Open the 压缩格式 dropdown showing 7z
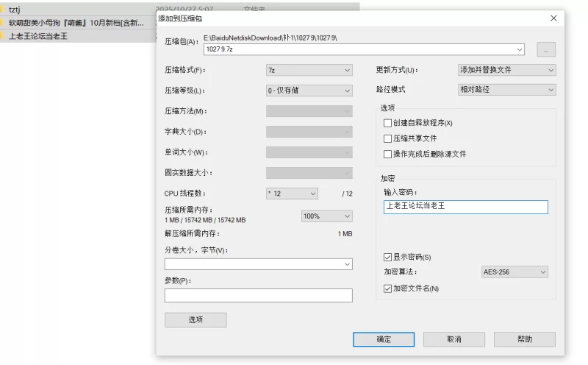This screenshot has width=588, height=365. tap(309, 70)
